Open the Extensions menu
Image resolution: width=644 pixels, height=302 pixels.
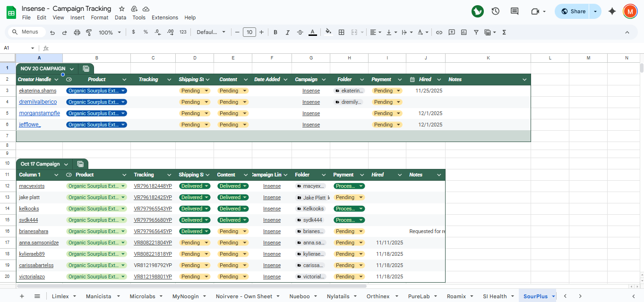[165, 17]
